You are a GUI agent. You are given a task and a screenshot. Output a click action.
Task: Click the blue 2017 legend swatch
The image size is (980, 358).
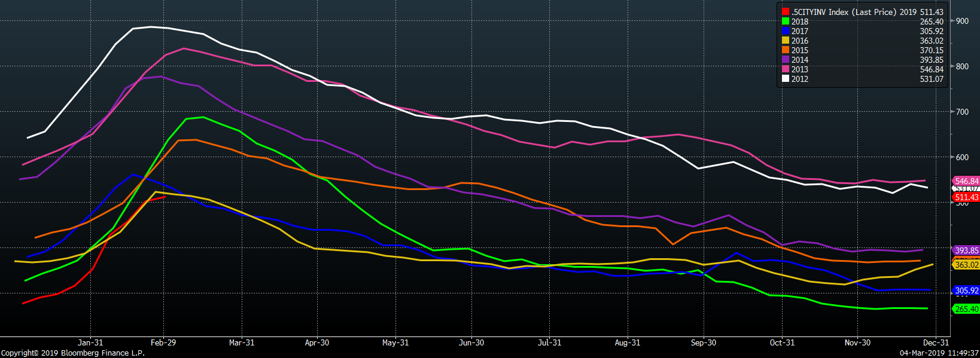coord(785,31)
